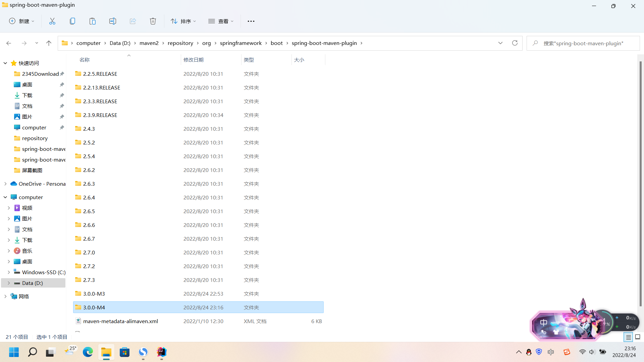Screen dimensions: 644x362
Task: Show hidden tray icons chevron
Action: pyautogui.click(x=519, y=352)
